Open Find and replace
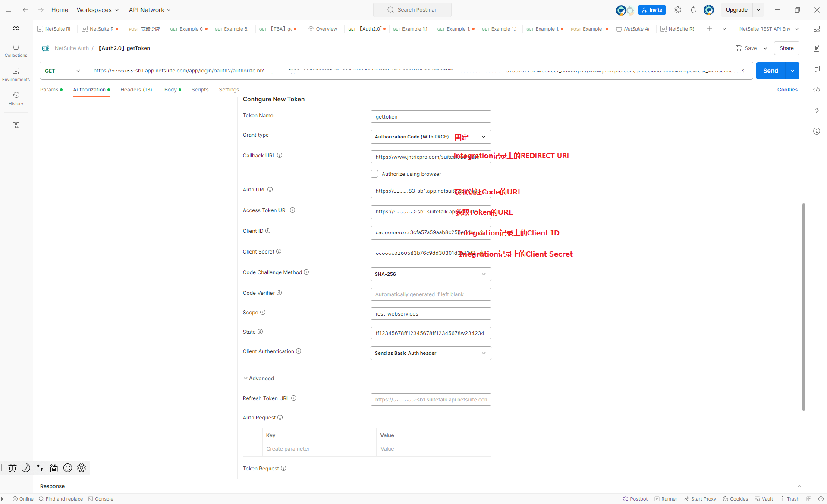This screenshot has width=827, height=504. [61, 499]
